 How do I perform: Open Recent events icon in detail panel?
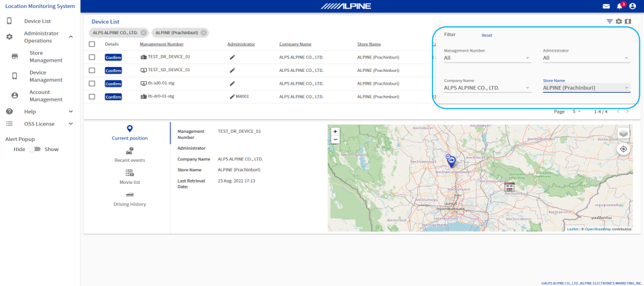tap(129, 151)
